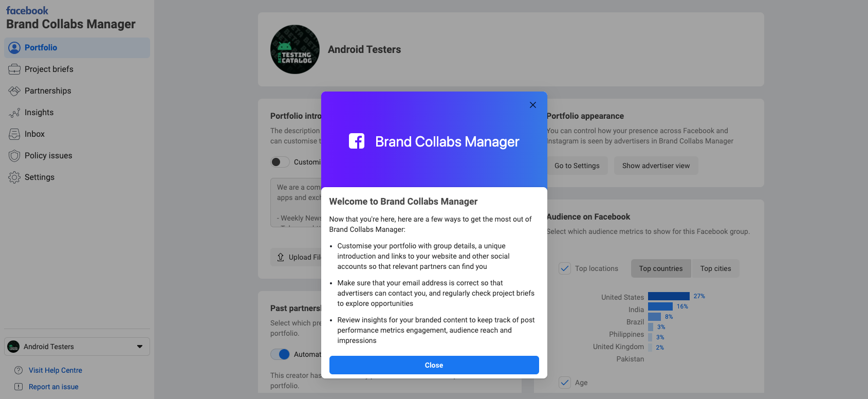Viewport: 868px width, 399px height.
Task: Open Policy issues from the sidebar
Action: [x=77, y=156]
